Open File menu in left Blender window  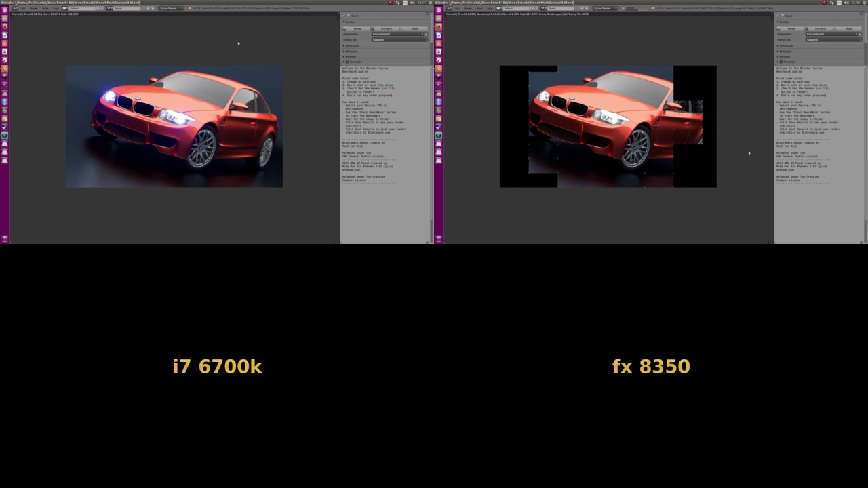coord(23,8)
